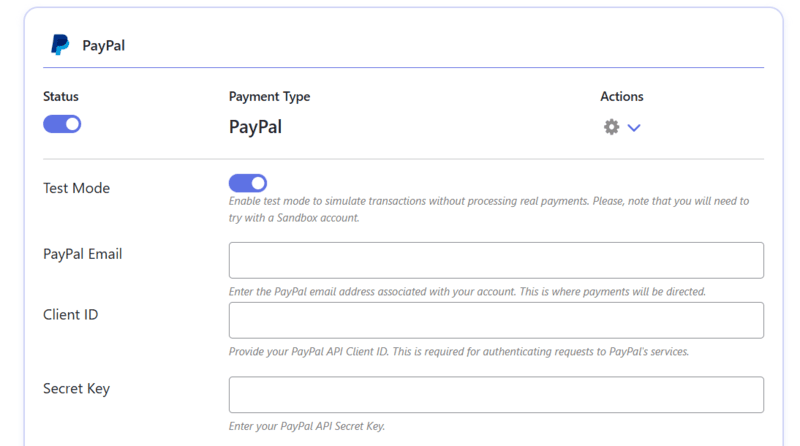This screenshot has height=446, width=800.
Task: Toggle the PayPal Status switch
Action: point(62,125)
